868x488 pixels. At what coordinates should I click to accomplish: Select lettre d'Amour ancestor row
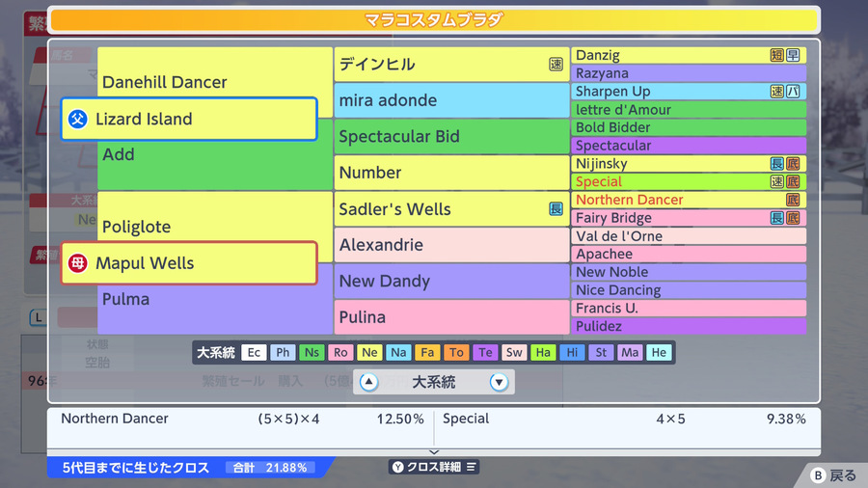689,110
